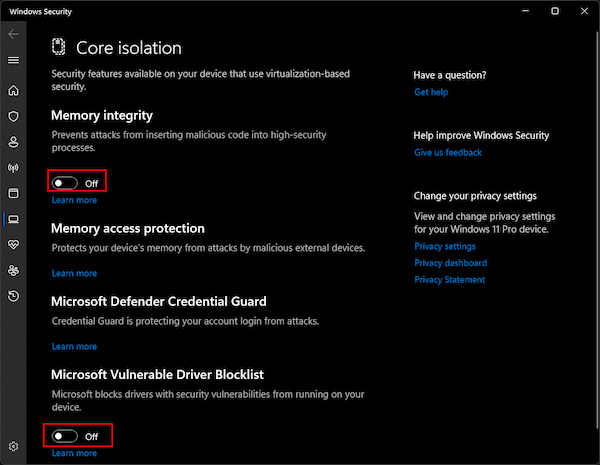Open Account protection person icon
The width and height of the screenshot is (600, 465).
click(13, 142)
